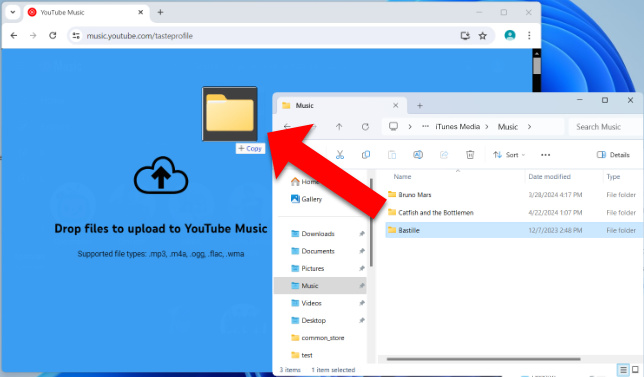Open the Chrome profile avatar
Image resolution: width=644 pixels, height=377 pixels.
point(510,35)
